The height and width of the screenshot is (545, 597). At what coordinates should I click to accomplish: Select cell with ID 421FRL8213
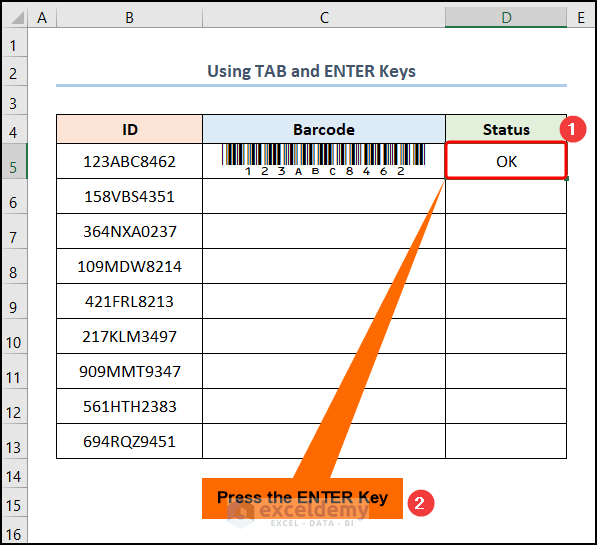coord(129,301)
